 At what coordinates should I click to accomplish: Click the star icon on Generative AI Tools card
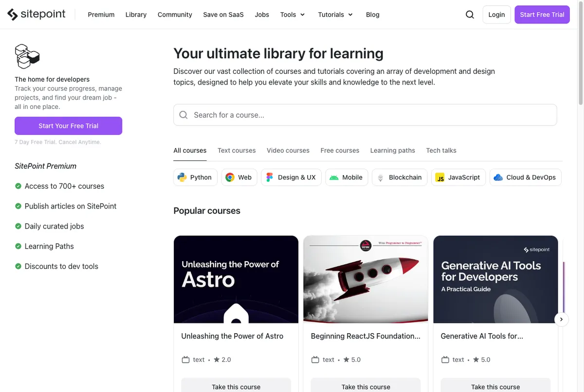(x=476, y=360)
